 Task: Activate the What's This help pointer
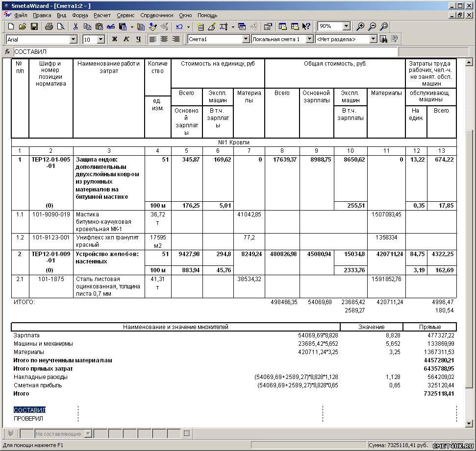[306, 27]
